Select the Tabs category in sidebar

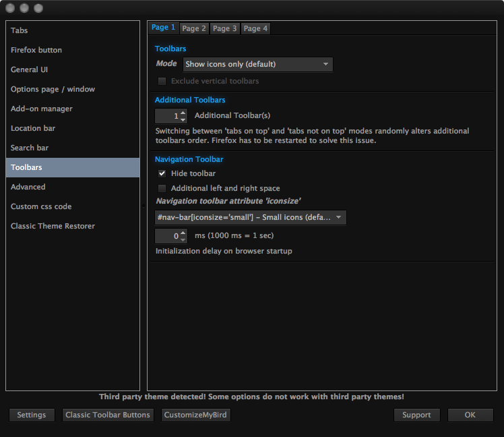(73, 30)
